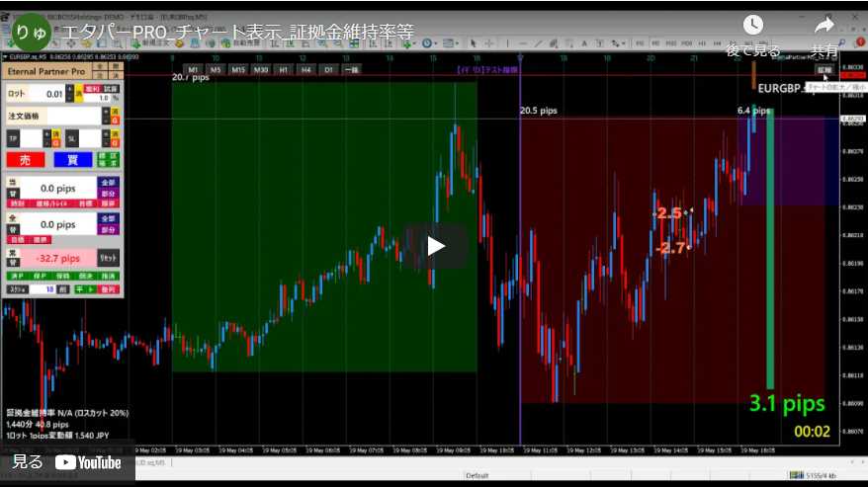Open the arrows objects dropdown in toolbar
868x487 pixels.
[x=618, y=43]
